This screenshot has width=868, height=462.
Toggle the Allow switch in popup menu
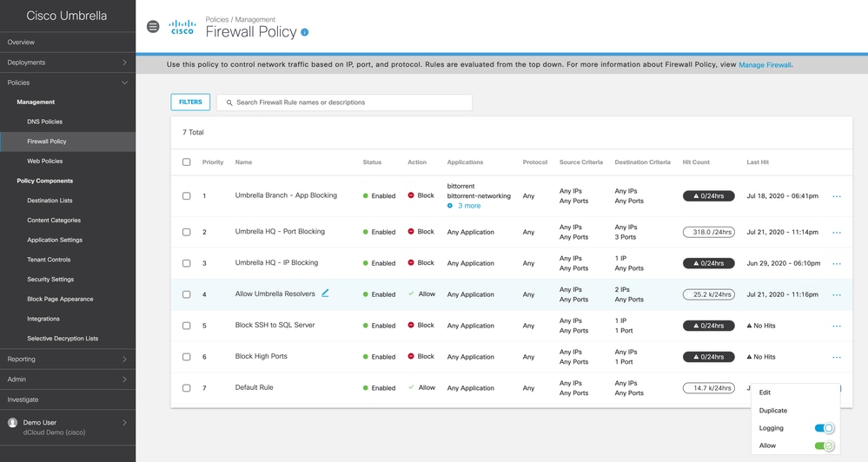(824, 446)
